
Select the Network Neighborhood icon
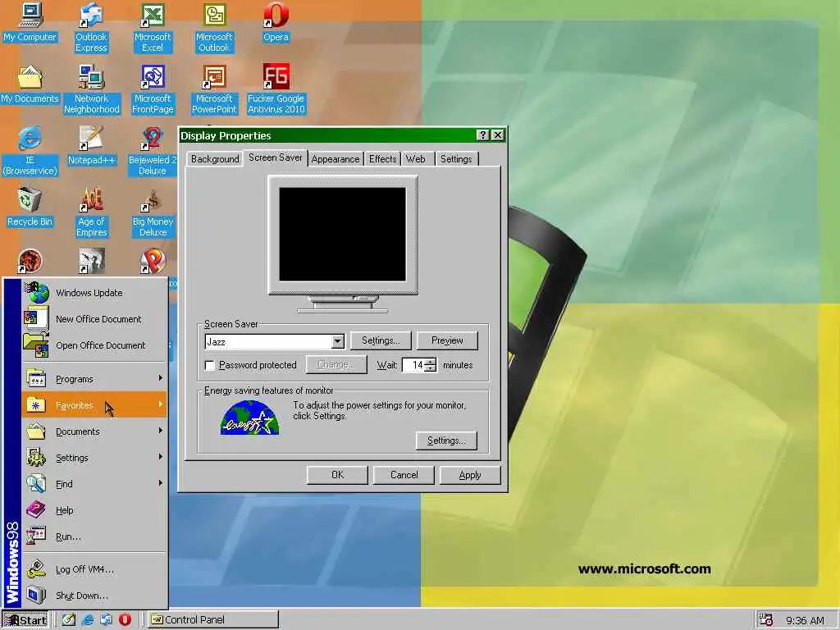coord(92,89)
